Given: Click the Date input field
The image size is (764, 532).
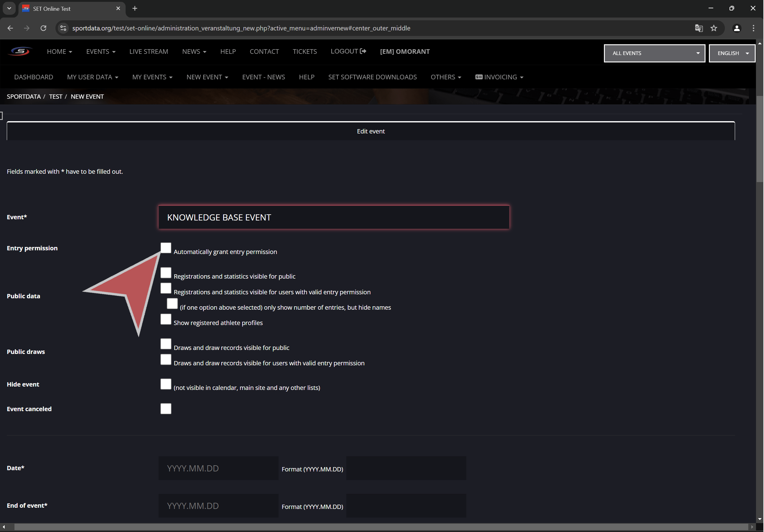Looking at the screenshot, I should (x=218, y=468).
